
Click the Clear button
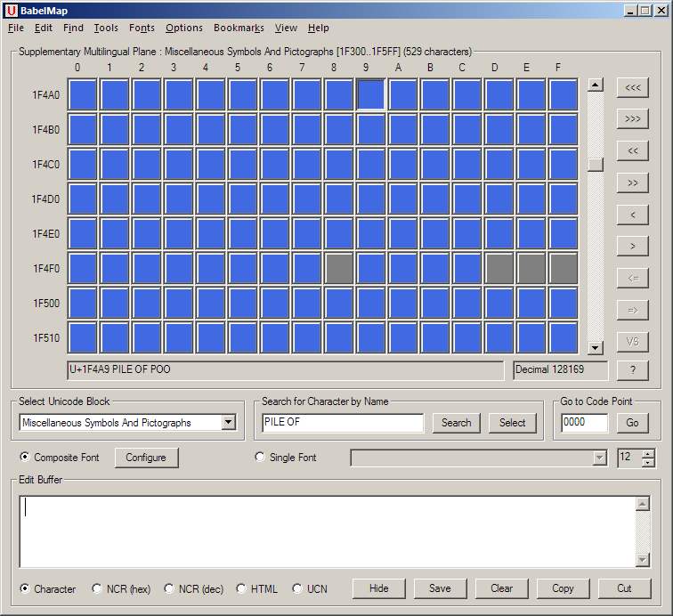(501, 588)
